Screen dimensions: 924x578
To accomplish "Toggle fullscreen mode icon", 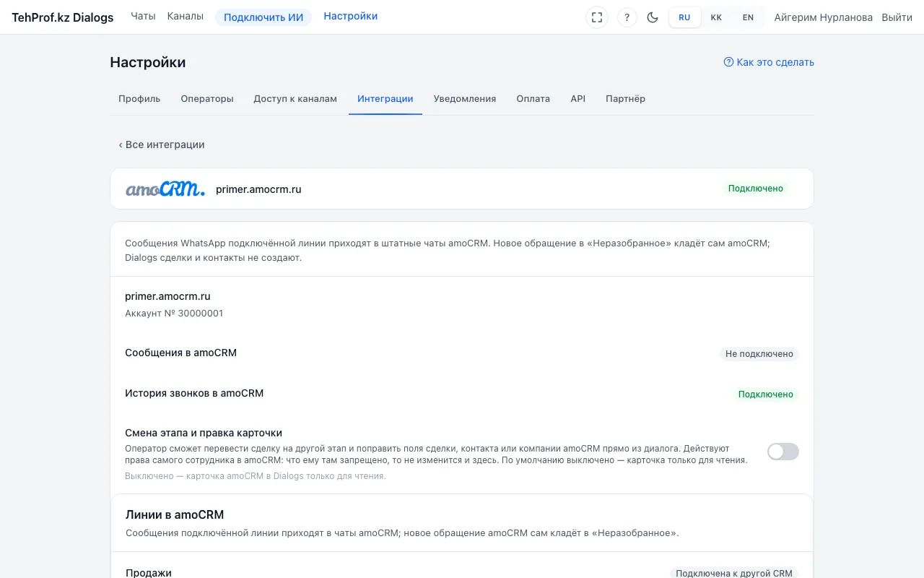I will (597, 17).
